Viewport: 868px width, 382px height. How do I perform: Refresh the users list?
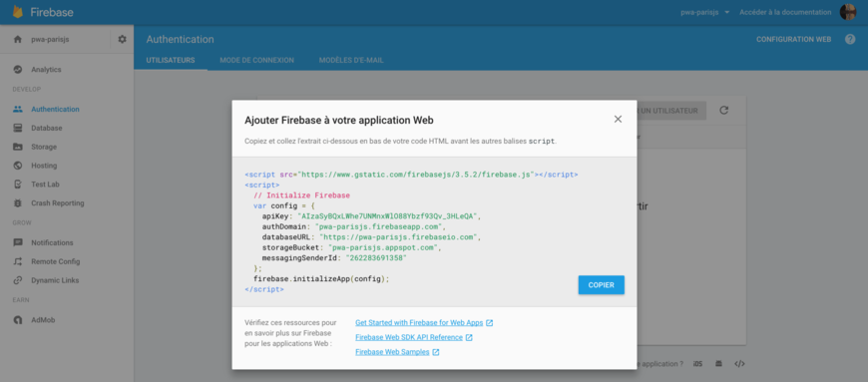coord(723,110)
